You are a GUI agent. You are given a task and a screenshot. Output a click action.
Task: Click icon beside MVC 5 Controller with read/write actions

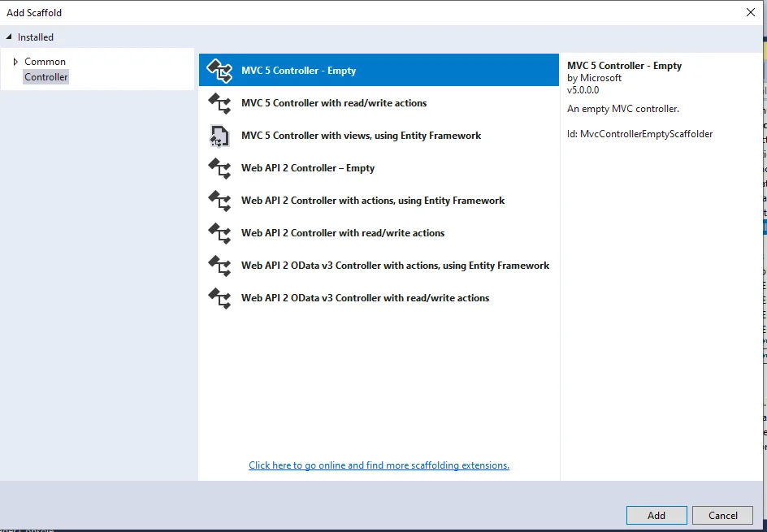[x=219, y=103]
